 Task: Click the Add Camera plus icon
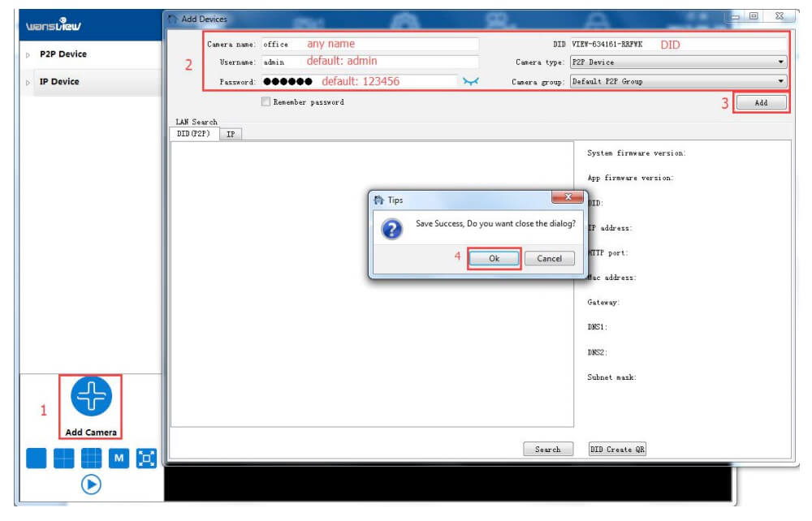[91, 396]
